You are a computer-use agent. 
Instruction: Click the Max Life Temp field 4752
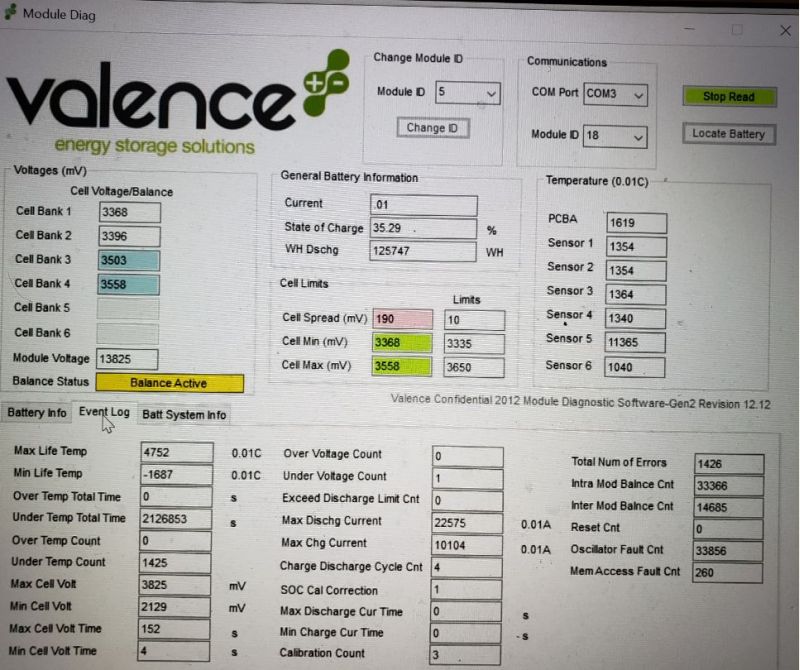[x=177, y=453]
